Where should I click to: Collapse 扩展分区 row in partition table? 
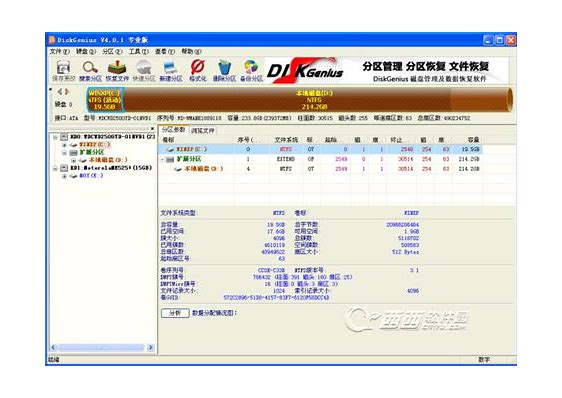[163, 159]
